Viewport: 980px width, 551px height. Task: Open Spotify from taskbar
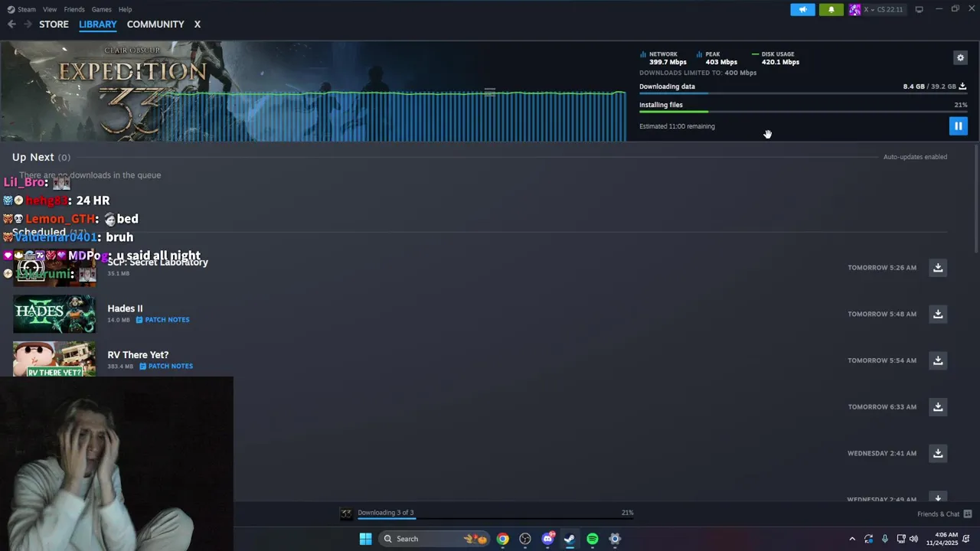593,539
